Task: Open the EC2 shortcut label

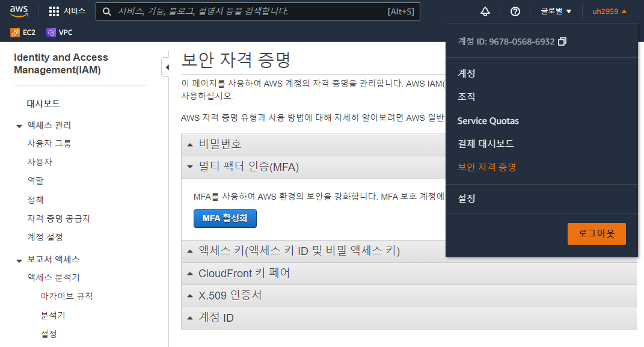Action: 29,32
